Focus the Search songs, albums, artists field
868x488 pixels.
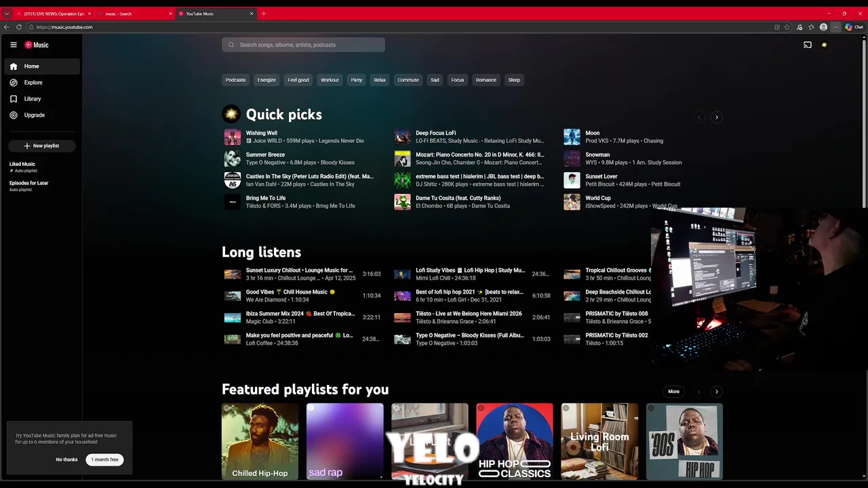point(303,45)
